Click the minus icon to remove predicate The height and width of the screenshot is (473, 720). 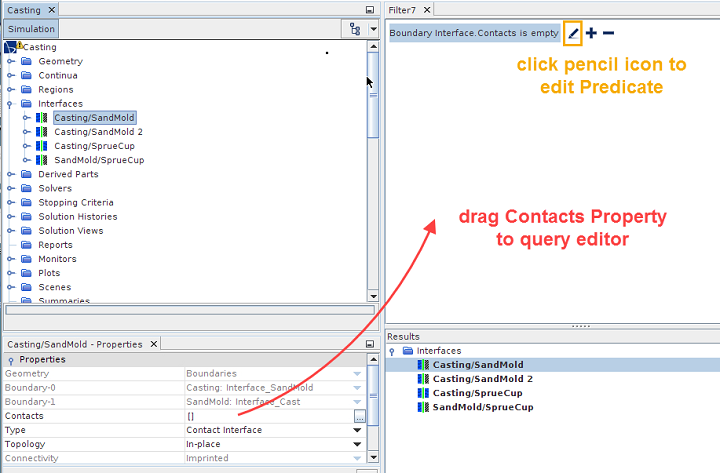[608, 33]
